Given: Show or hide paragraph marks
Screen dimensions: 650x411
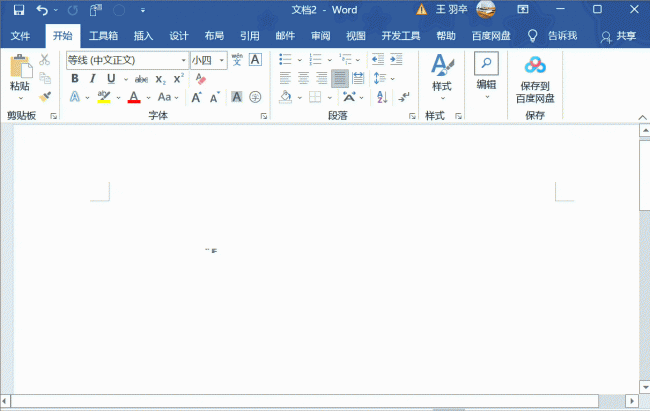Looking at the screenshot, I should pos(403,97).
